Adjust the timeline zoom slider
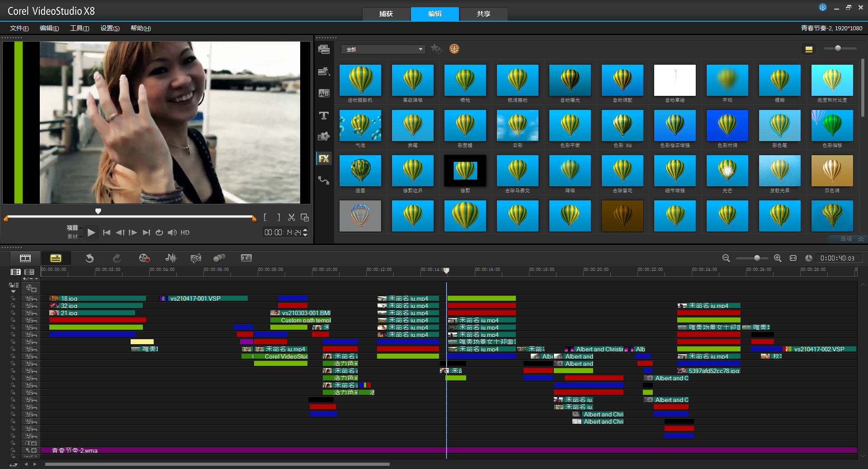 pyautogui.click(x=757, y=258)
